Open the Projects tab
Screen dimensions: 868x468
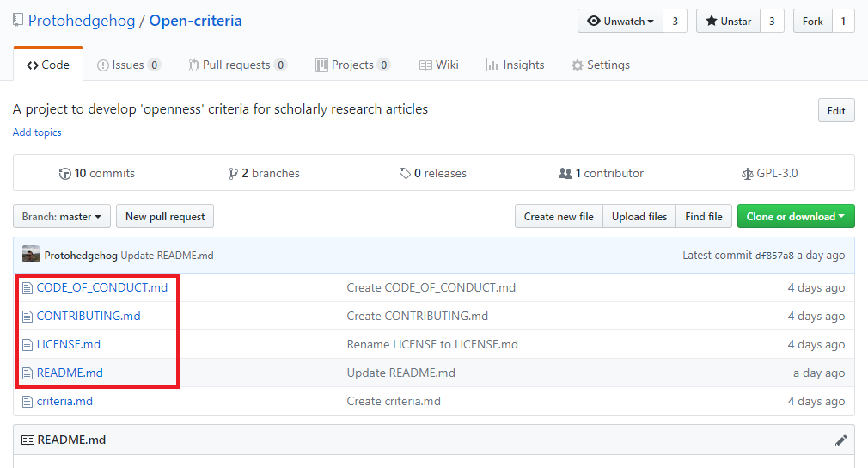(352, 65)
